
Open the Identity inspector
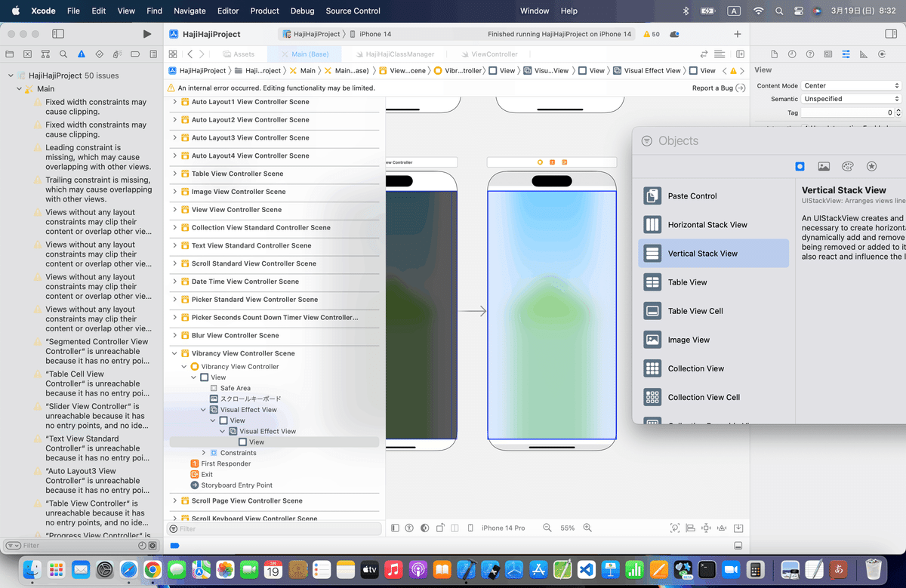coord(828,54)
